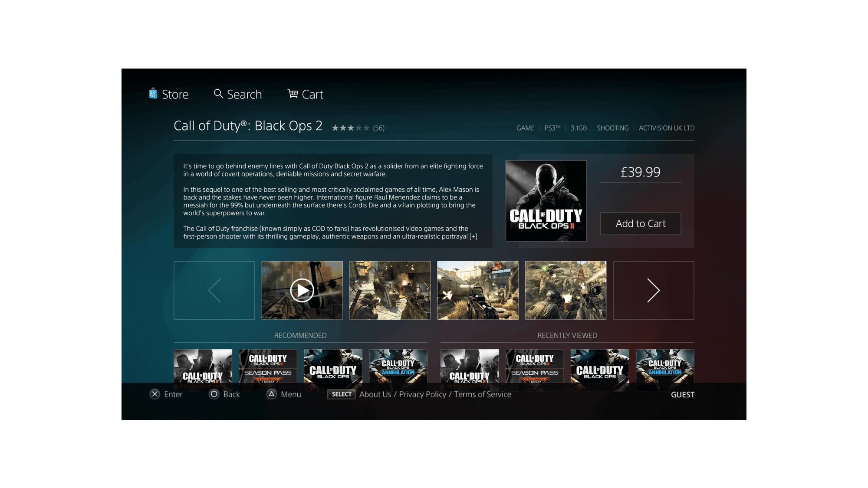
Task: Click the GAME category label filter
Action: click(x=525, y=128)
